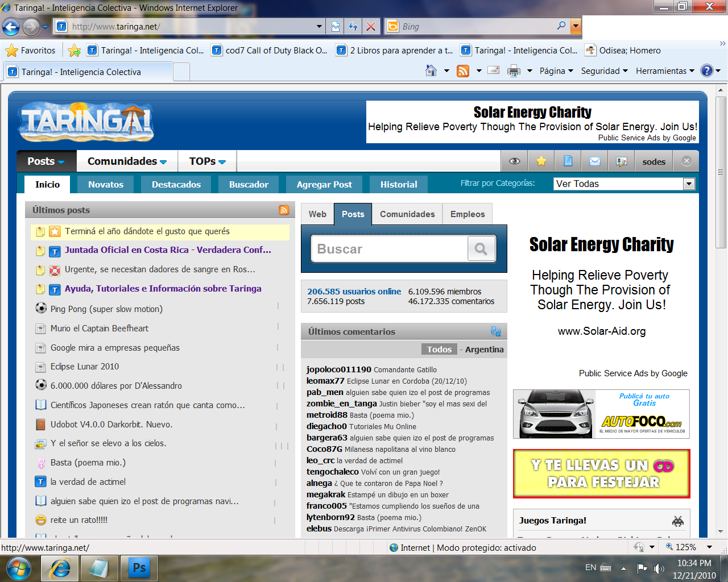Click the drafts document icon in Taringa user bar
The image size is (728, 582).
tap(568, 161)
